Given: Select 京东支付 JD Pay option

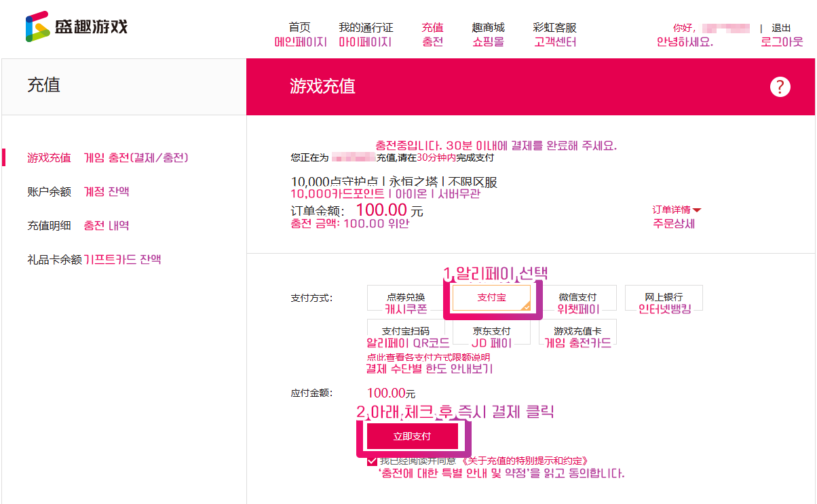Looking at the screenshot, I should pos(491,331).
